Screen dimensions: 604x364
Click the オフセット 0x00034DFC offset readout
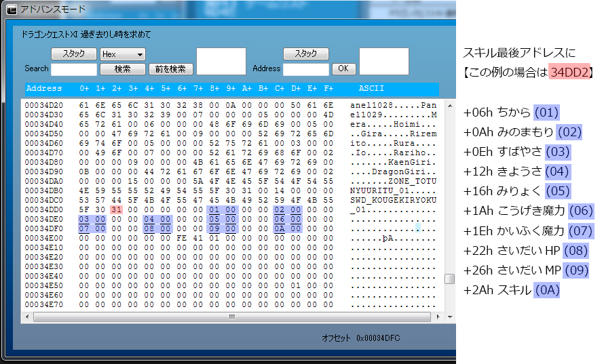[x=361, y=338]
